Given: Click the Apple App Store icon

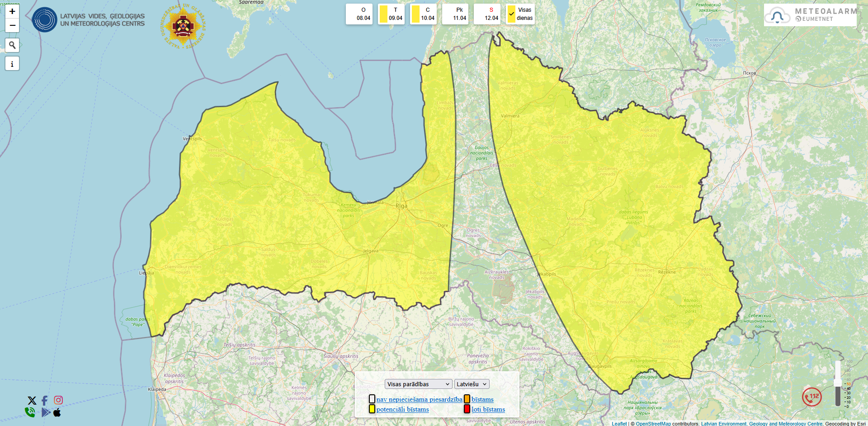Looking at the screenshot, I should [57, 412].
